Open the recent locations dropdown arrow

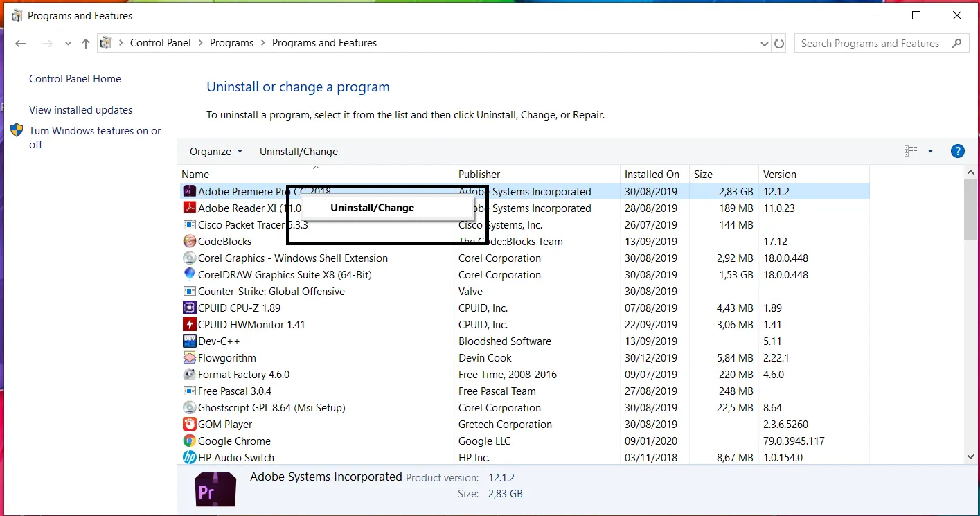tap(68, 44)
